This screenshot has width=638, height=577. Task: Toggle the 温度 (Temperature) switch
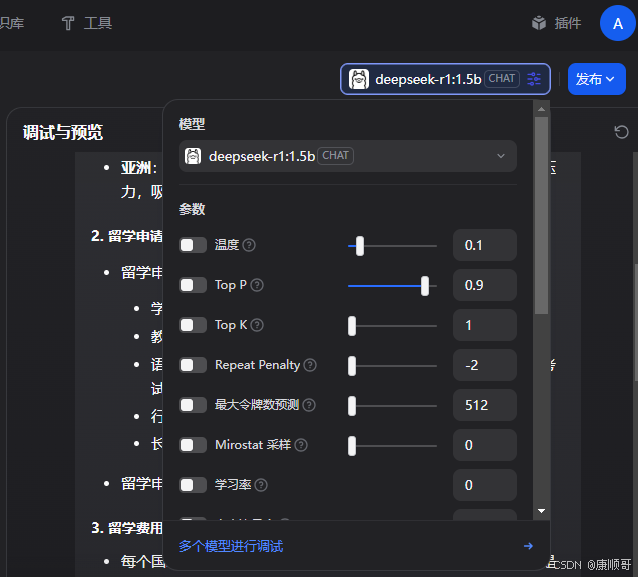(x=193, y=245)
